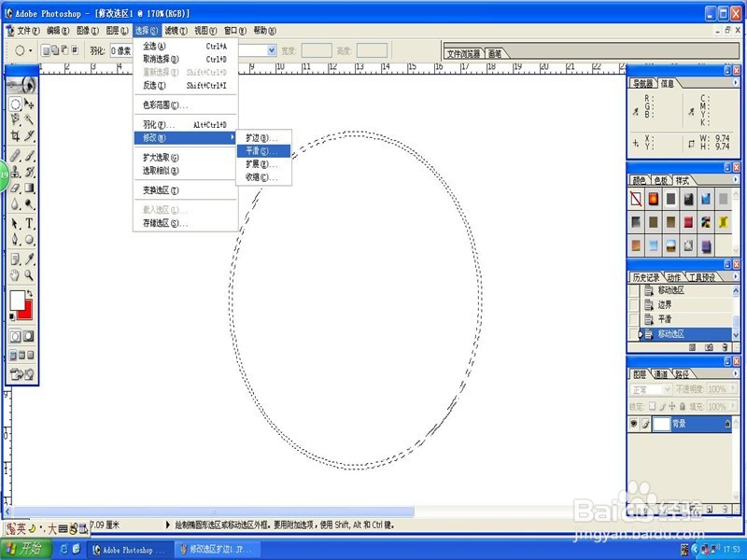This screenshot has width=747, height=560.
Task: Select the Slice tool
Action: tap(29, 135)
